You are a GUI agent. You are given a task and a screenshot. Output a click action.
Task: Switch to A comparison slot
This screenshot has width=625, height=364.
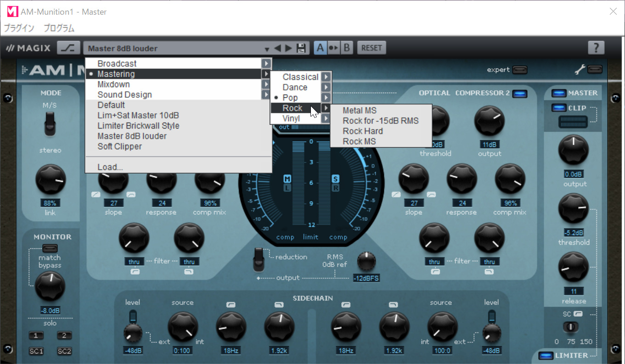[x=321, y=48]
